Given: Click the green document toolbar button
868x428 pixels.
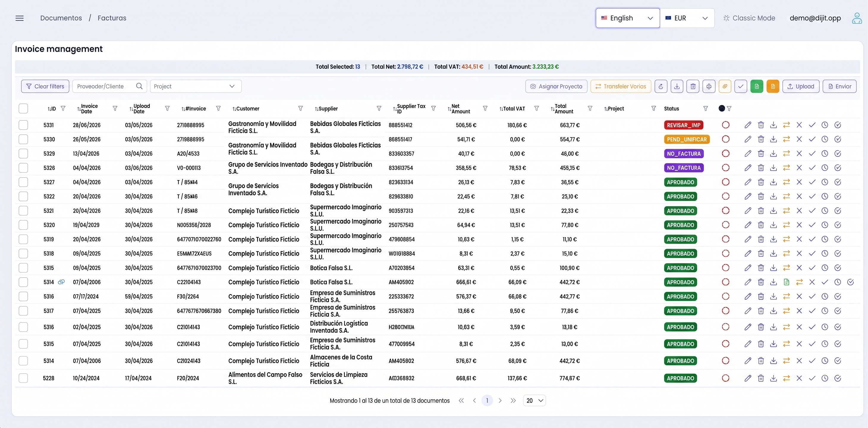Looking at the screenshot, I should pos(757,86).
